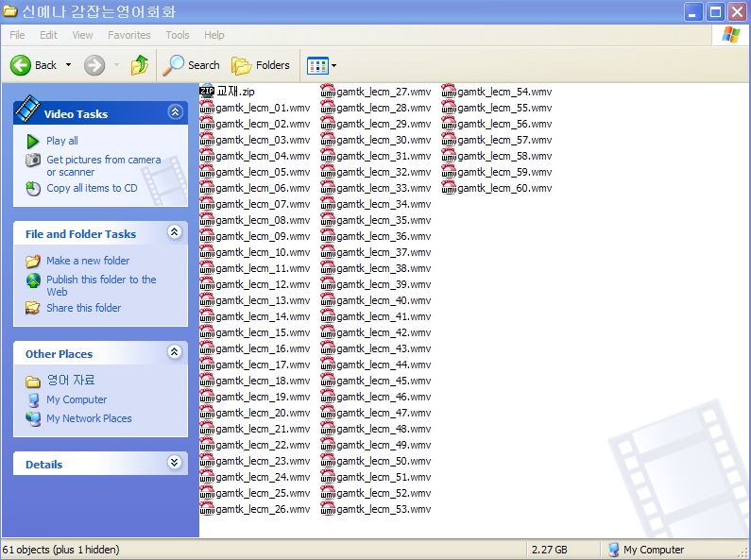The width and height of the screenshot is (751, 560).
Task: Click the new folder icon
Action: [32, 261]
